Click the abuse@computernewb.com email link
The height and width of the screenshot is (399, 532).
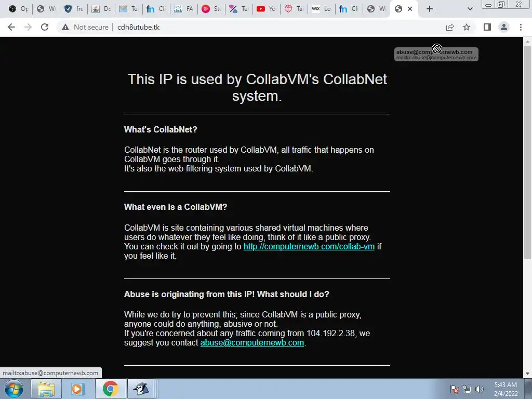(252, 343)
